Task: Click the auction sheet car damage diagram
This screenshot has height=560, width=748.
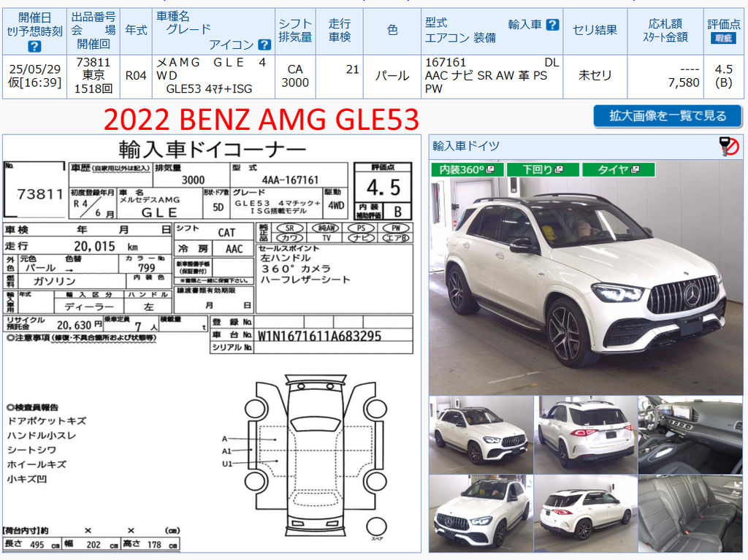Action: tap(315, 456)
